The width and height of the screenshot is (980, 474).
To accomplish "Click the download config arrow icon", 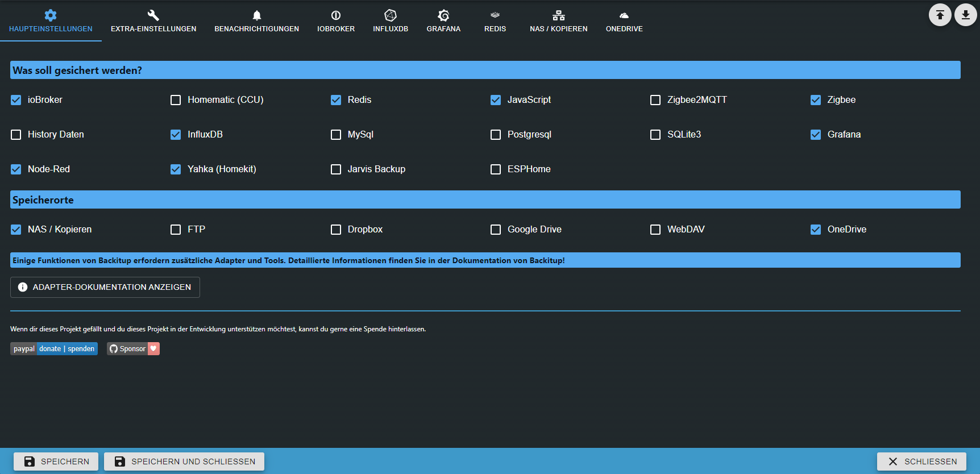I will [965, 15].
